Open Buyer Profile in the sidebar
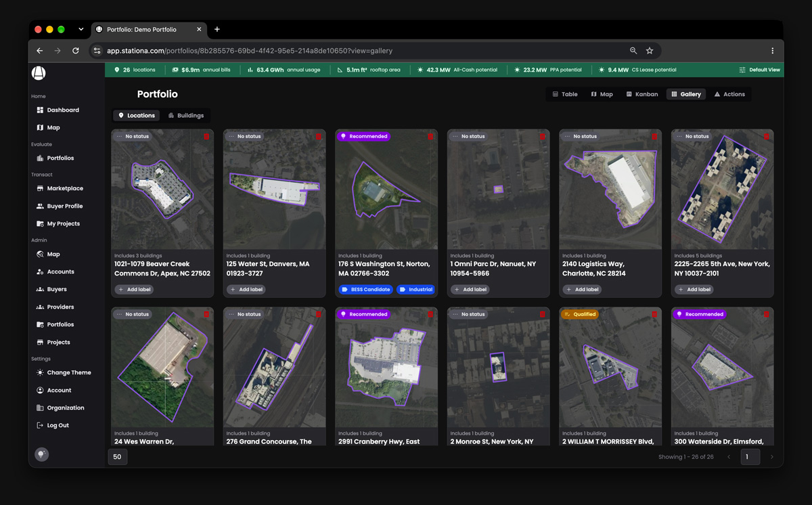This screenshot has width=812, height=505. tap(60, 206)
